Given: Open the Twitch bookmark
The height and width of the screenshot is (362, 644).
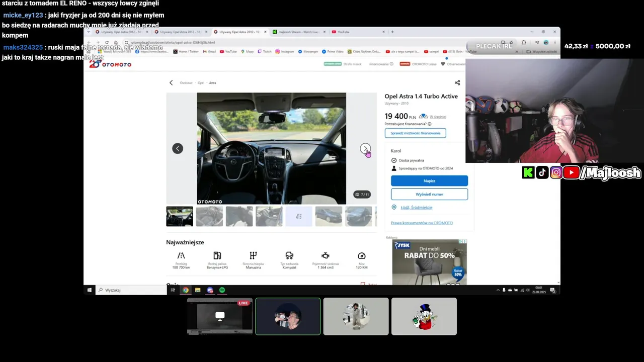Looking at the screenshot, I should (x=265, y=51).
